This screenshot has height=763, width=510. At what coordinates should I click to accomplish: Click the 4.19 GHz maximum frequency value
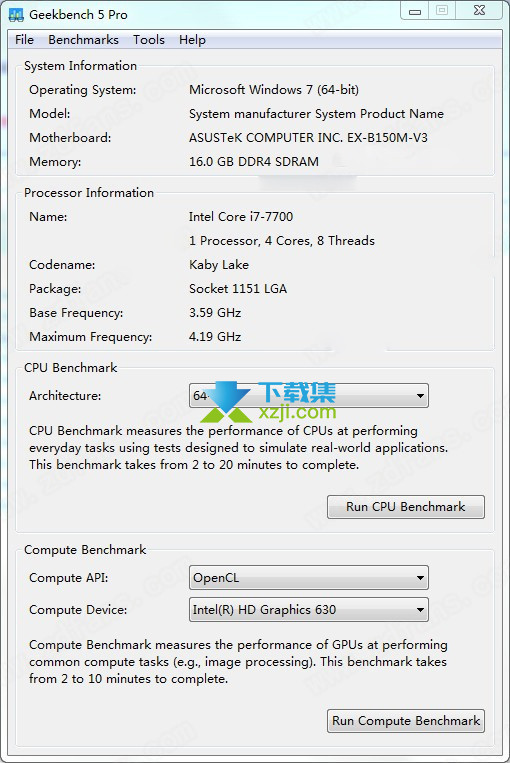[215, 337]
